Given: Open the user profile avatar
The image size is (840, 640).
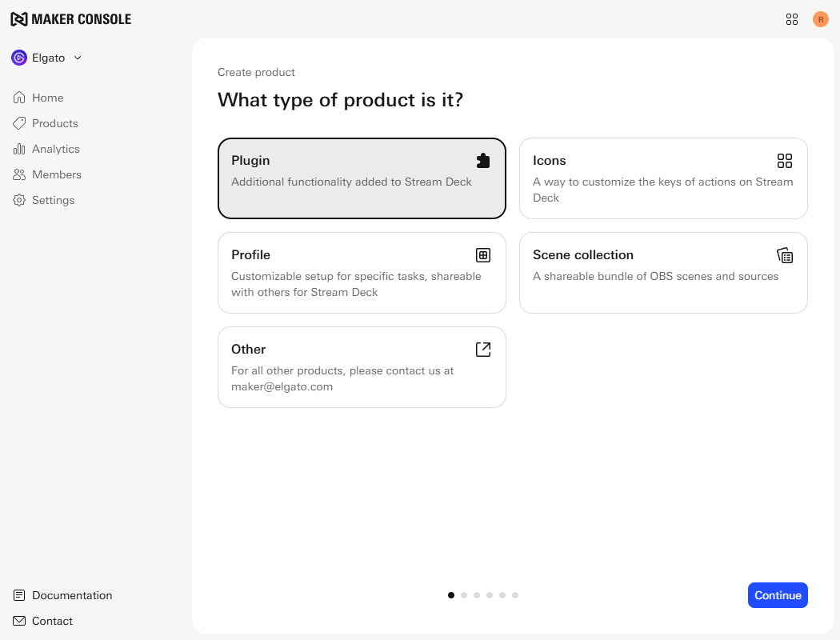Looking at the screenshot, I should 821,19.
